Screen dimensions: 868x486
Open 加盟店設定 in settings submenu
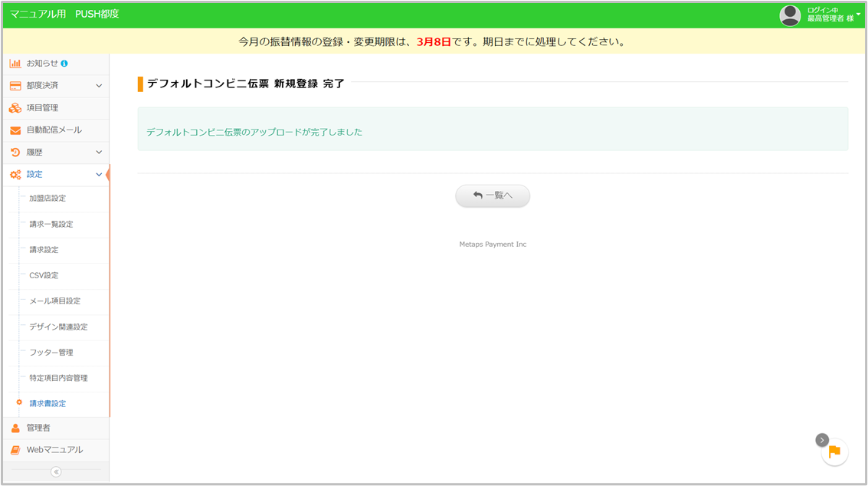coord(47,199)
